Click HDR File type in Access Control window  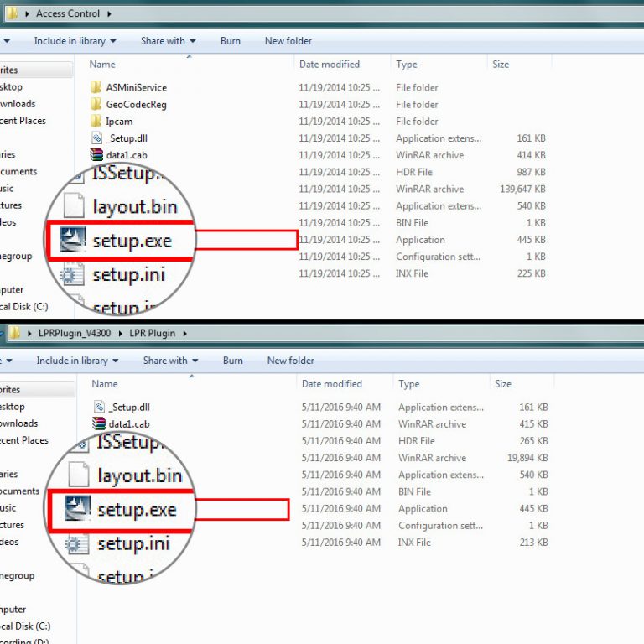tap(414, 172)
